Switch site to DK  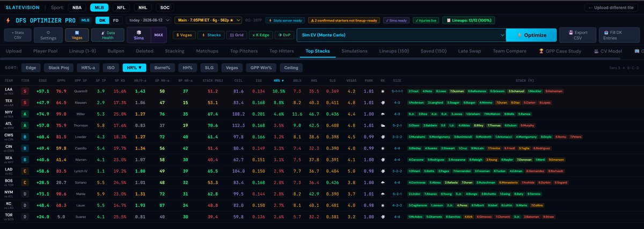101,20
